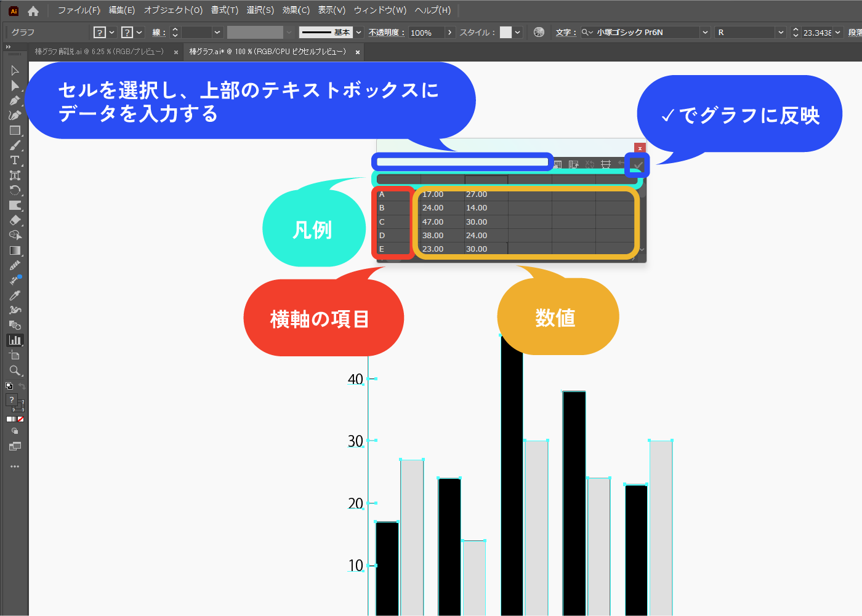Open Edit Toolbar three-dots icon

(x=15, y=466)
